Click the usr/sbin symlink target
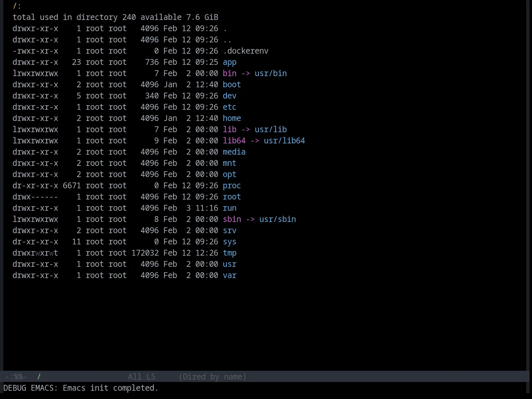This screenshot has height=399, width=532. tap(278, 219)
